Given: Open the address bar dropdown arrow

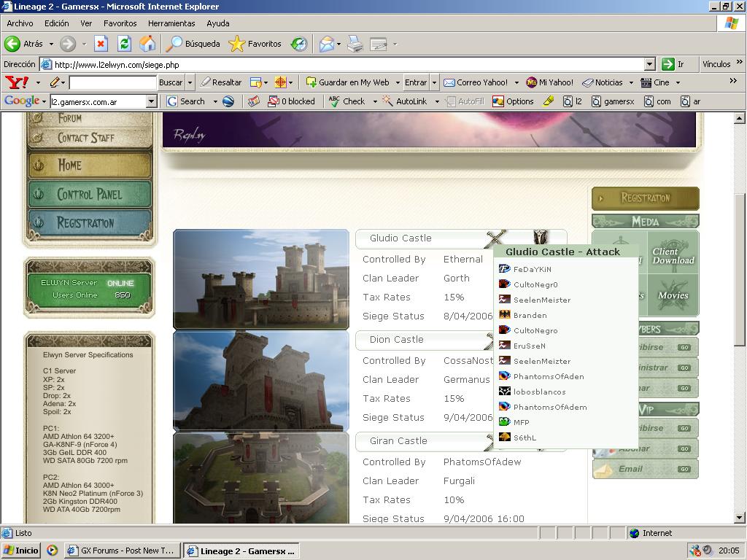Looking at the screenshot, I should pyautogui.click(x=650, y=64).
